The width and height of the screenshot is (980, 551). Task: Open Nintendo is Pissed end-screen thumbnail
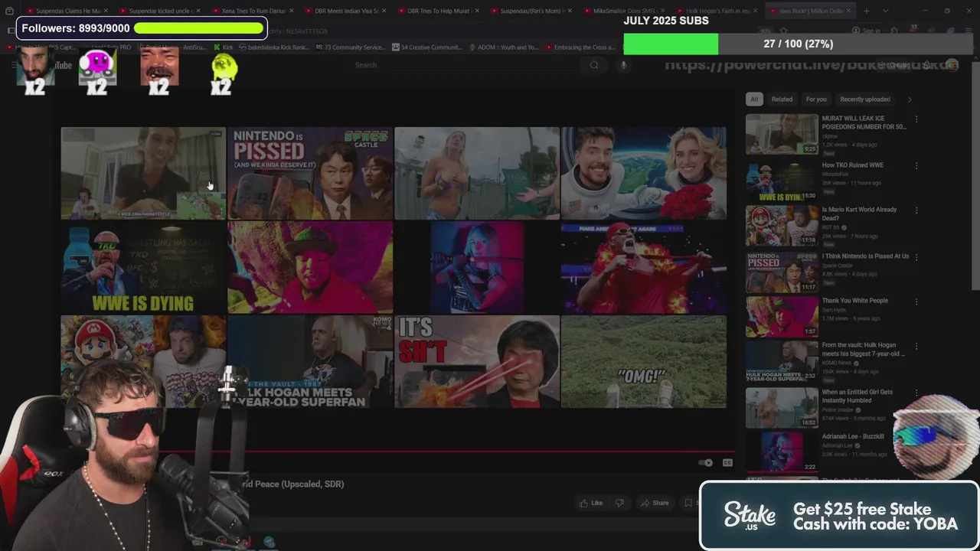click(310, 173)
